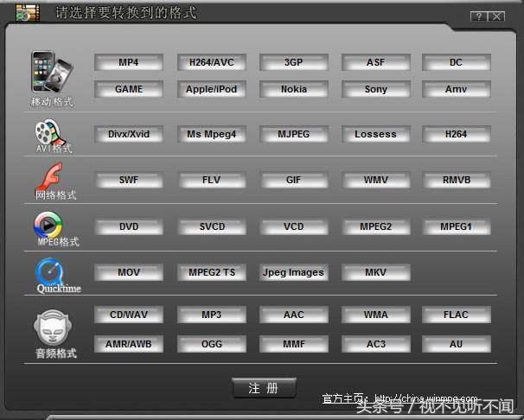The width and height of the screenshot is (524, 420).
Task: Choose FLAC audio output
Action: (456, 315)
